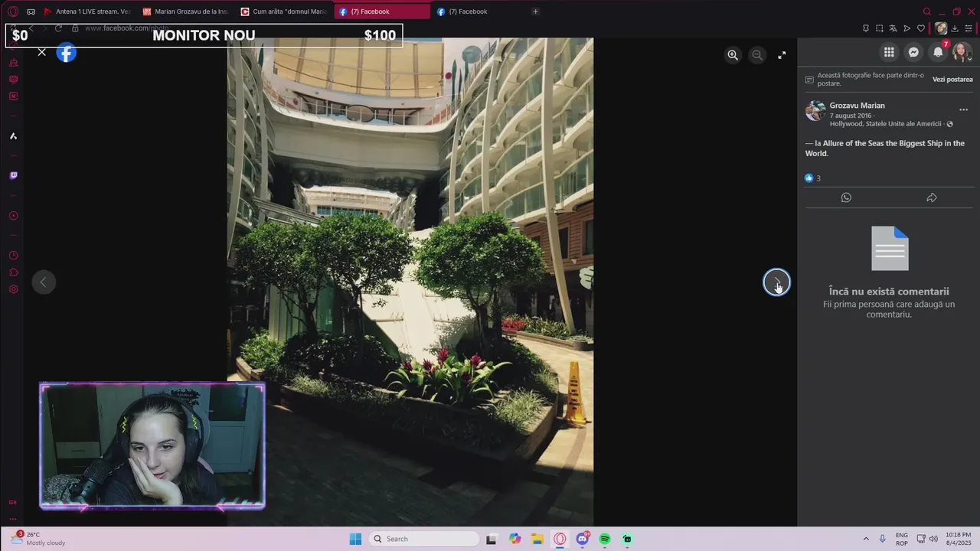Viewport: 980px width, 551px height.
Task: Switch to 'Marian Grozavu de la Ins' tab
Action: pyautogui.click(x=185, y=11)
